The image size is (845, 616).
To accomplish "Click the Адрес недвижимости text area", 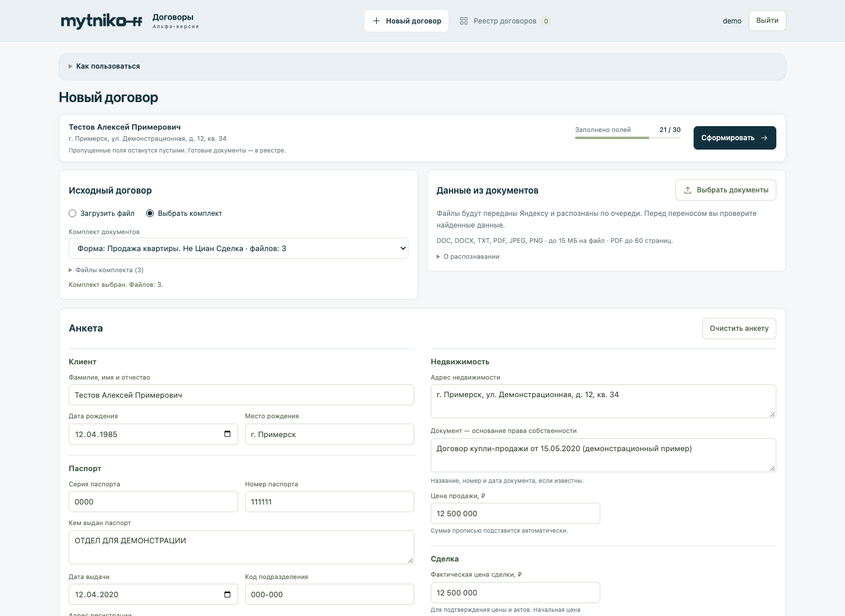I will [603, 401].
